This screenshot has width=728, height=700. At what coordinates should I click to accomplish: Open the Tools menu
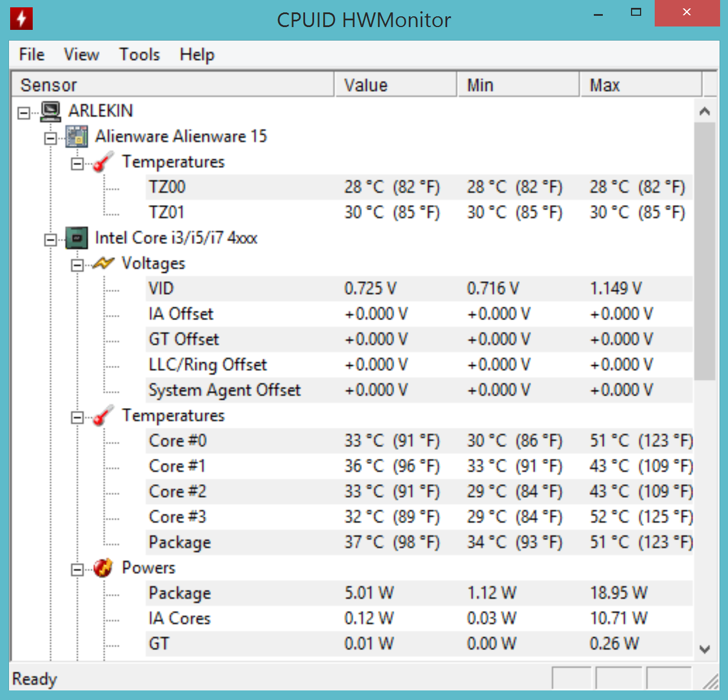[139, 55]
